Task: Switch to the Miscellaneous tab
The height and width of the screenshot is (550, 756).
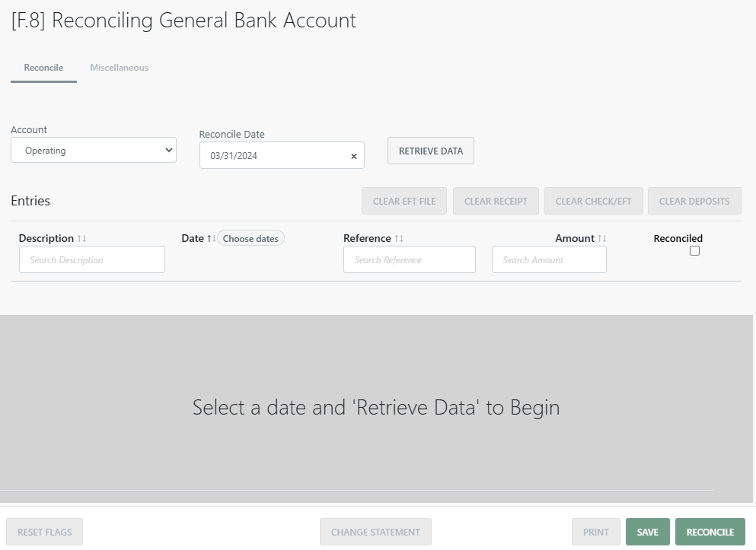Action: [x=119, y=68]
